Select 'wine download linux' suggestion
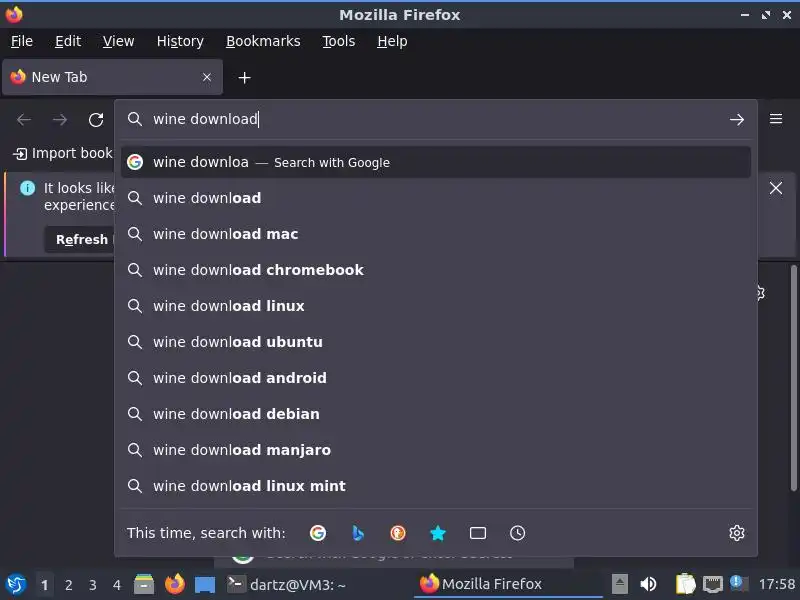 click(x=436, y=306)
